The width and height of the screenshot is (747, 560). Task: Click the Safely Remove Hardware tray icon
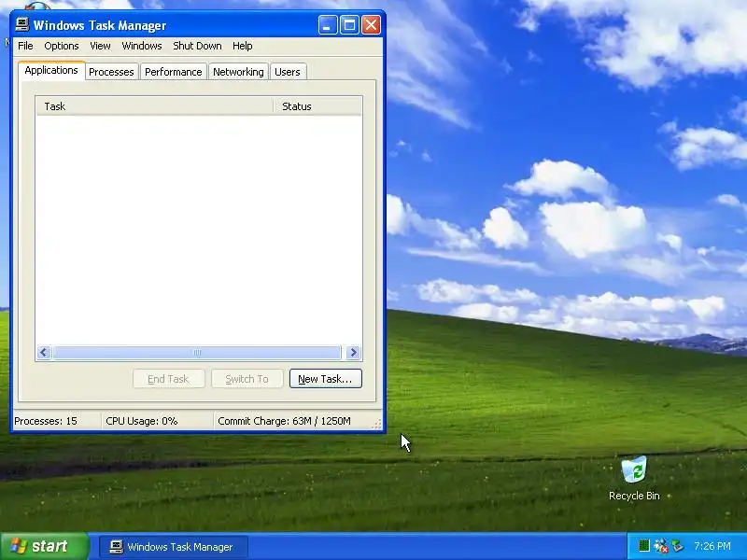[x=677, y=546]
